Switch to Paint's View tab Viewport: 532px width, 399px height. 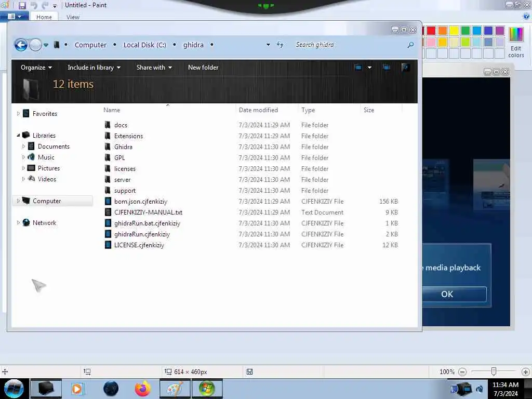[73, 17]
